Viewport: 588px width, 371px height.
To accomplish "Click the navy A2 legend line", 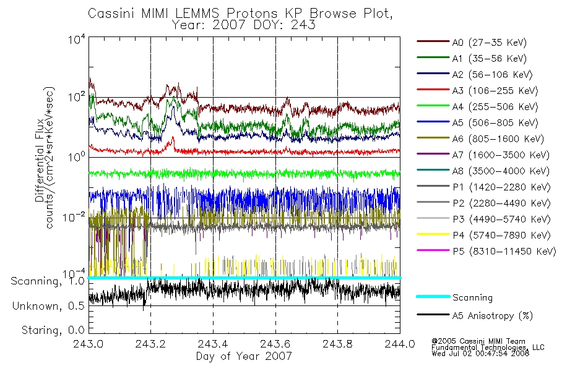I will [x=433, y=74].
